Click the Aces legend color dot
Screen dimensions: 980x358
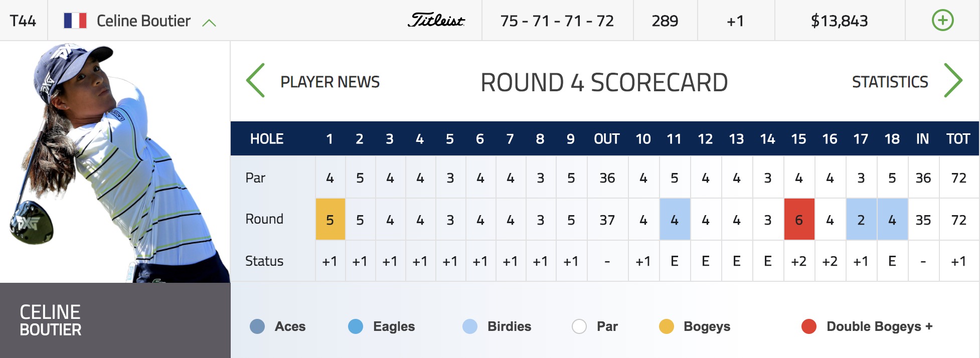click(x=257, y=326)
